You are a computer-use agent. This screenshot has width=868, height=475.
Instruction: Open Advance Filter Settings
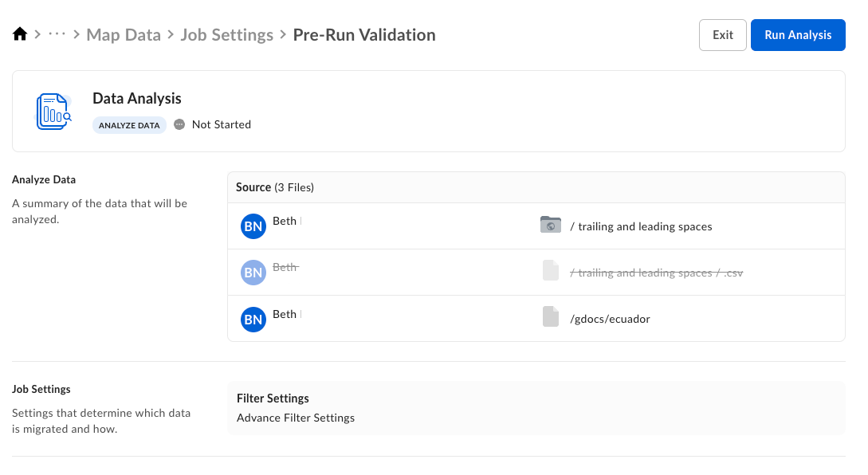(x=296, y=418)
